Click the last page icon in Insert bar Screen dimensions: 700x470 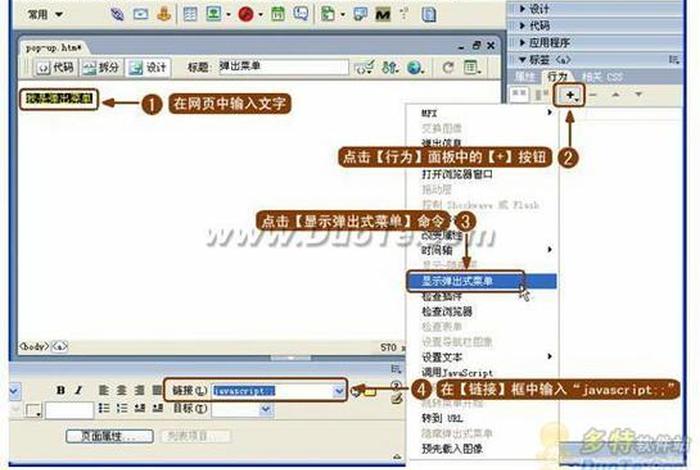429,14
